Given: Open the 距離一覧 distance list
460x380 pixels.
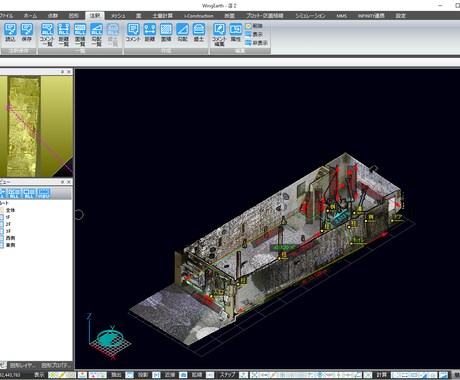Looking at the screenshot, I should pyautogui.click(x=64, y=35).
